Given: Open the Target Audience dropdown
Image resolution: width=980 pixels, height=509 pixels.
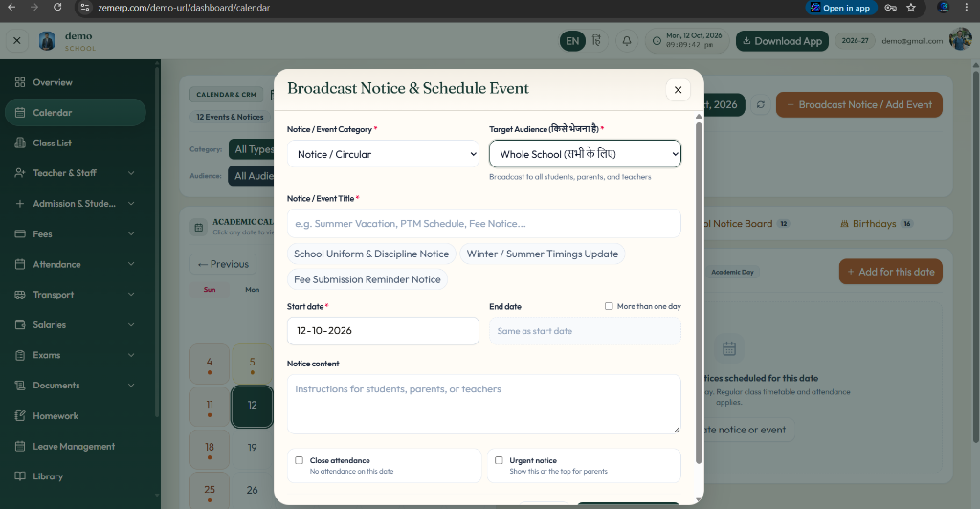Looking at the screenshot, I should point(585,154).
